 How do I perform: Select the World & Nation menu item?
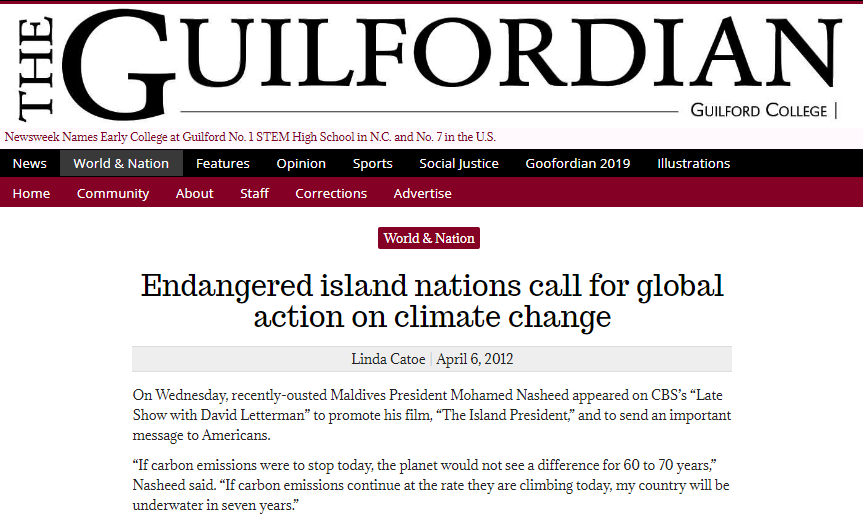pyautogui.click(x=121, y=164)
